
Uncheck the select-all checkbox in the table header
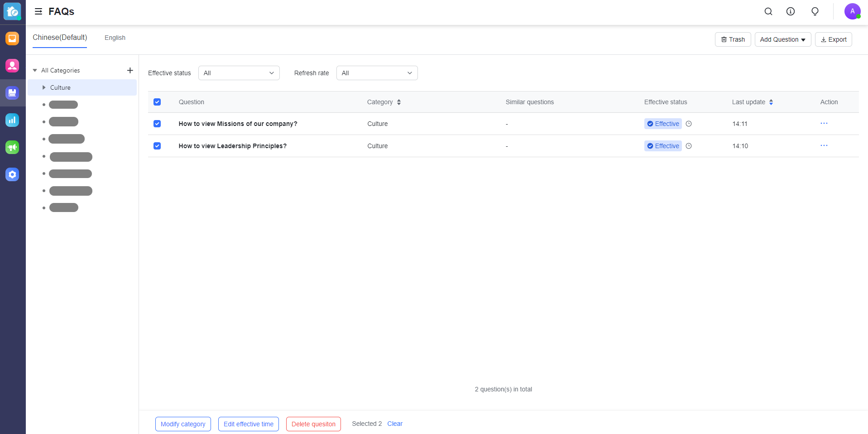157,102
